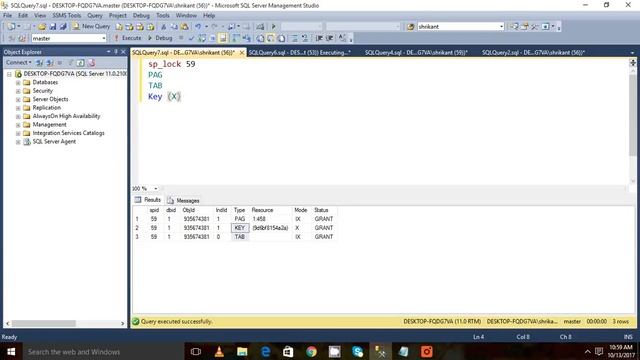Click the Undo icon
Image resolution: width=640 pixels, height=360 pixels.
coord(198,27)
